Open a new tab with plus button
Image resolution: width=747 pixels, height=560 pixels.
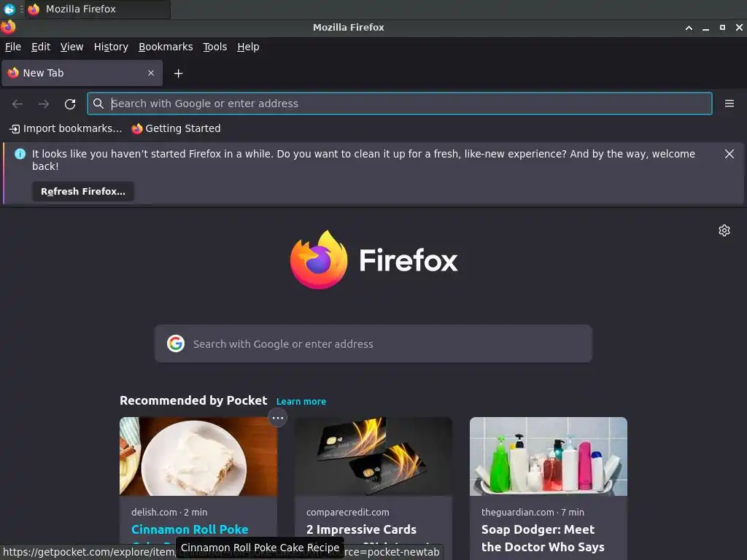coord(178,74)
